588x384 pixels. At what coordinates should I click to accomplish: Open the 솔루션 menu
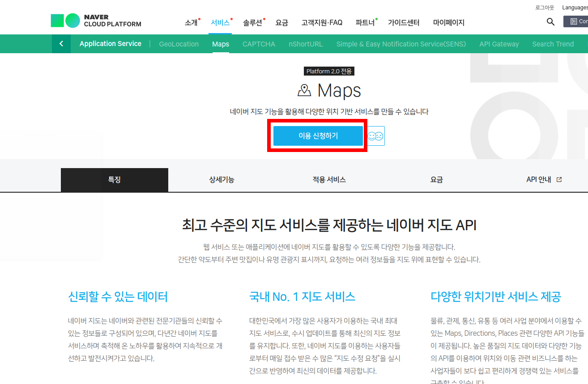point(253,22)
